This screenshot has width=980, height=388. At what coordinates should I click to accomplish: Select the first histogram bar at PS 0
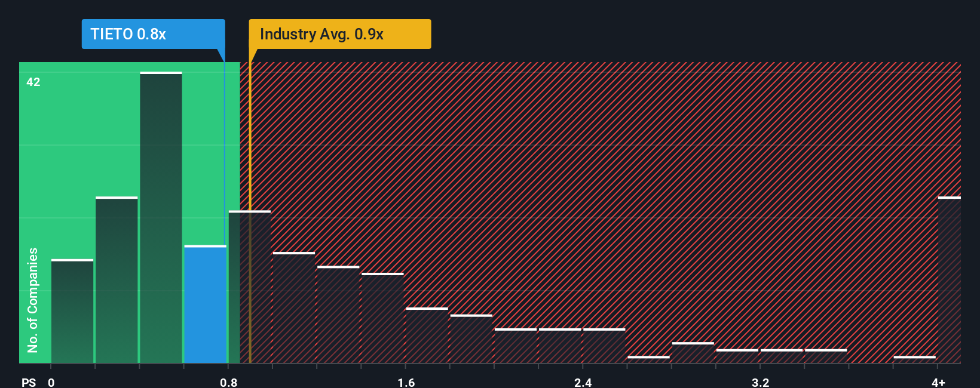click(x=72, y=311)
